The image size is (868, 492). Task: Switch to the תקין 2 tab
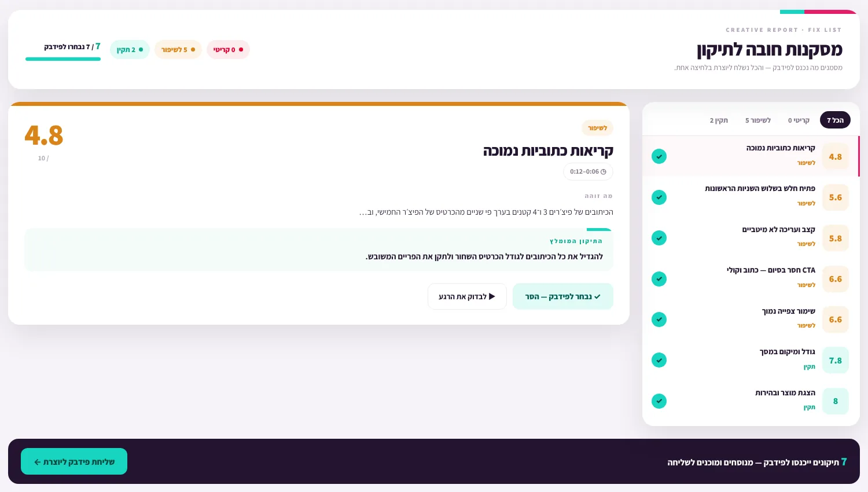pyautogui.click(x=719, y=120)
